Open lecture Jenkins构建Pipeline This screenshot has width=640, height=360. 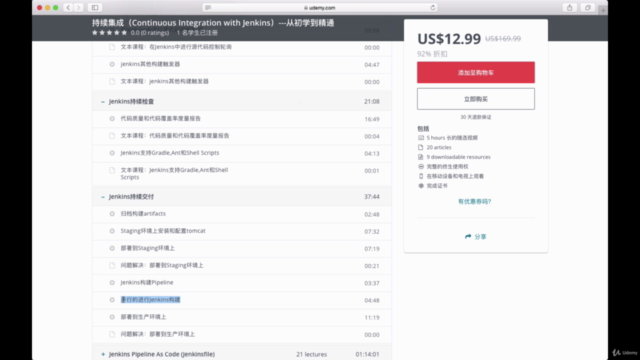(x=147, y=282)
